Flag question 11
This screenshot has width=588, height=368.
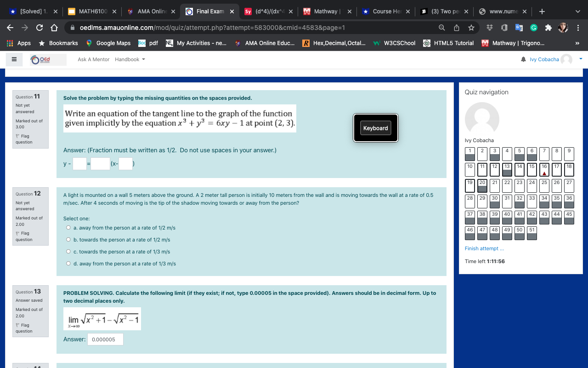(x=23, y=139)
